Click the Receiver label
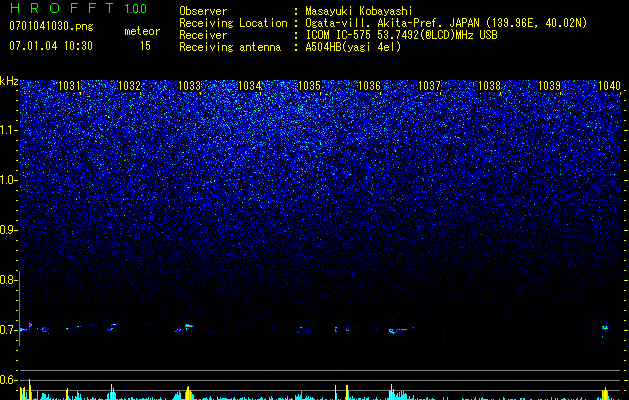This screenshot has height=400, width=629. pyautogui.click(x=203, y=35)
